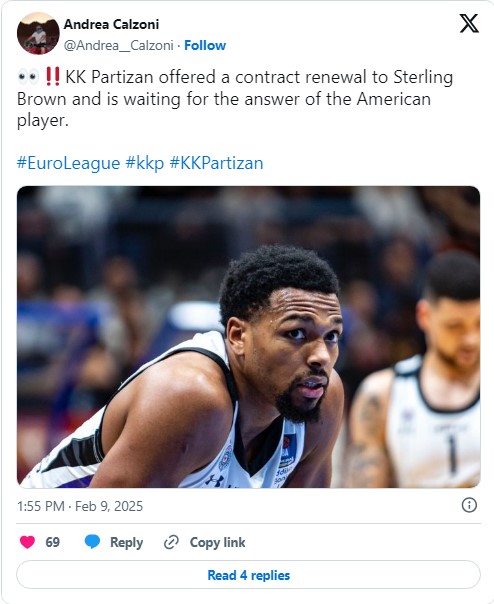Like the tweet with the heart icon
The width and height of the screenshot is (494, 604).
click(27, 542)
